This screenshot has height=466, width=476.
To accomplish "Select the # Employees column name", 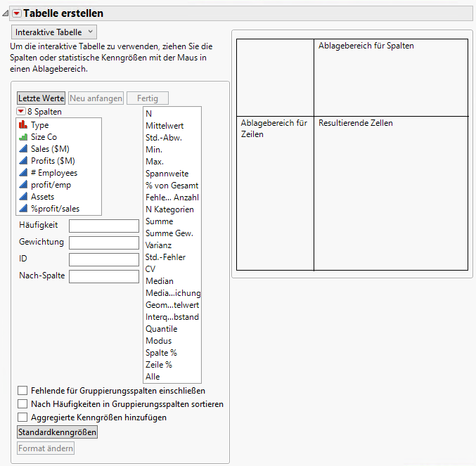I will pos(54,173).
